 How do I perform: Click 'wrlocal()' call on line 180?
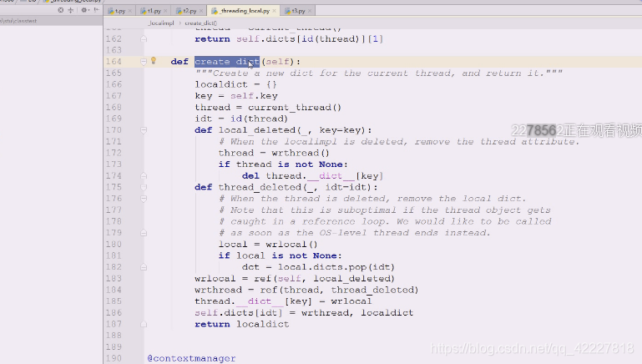pyautogui.click(x=291, y=244)
